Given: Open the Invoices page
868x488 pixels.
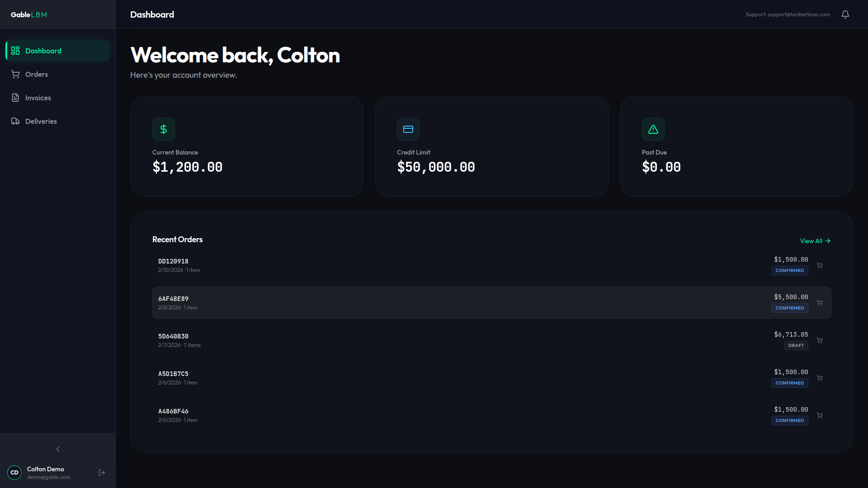Looking at the screenshot, I should coord(38,98).
